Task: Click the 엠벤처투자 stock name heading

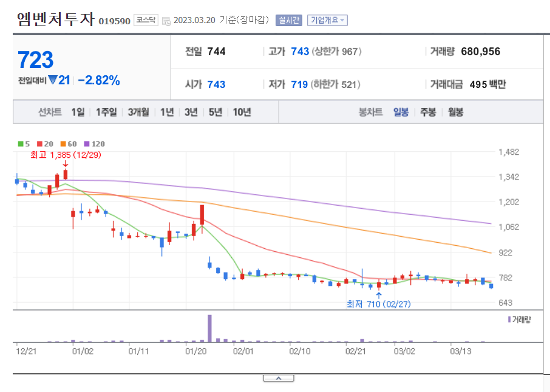Action: tap(56, 19)
